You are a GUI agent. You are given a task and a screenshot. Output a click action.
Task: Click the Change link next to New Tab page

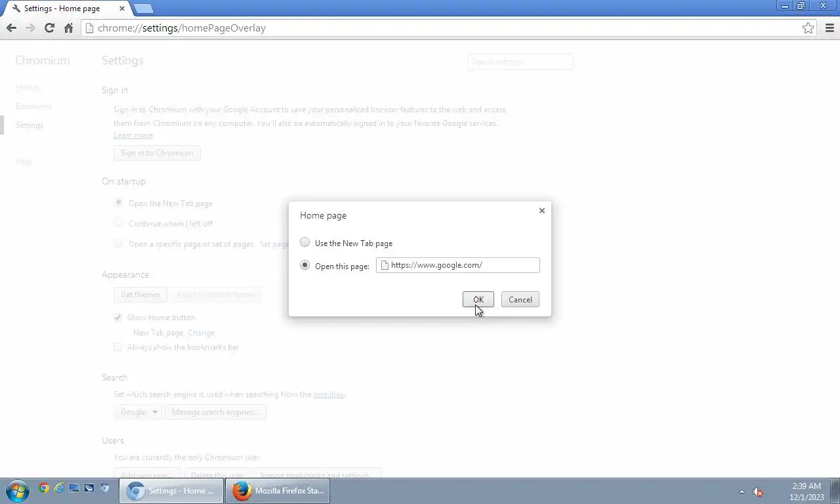[x=201, y=333]
